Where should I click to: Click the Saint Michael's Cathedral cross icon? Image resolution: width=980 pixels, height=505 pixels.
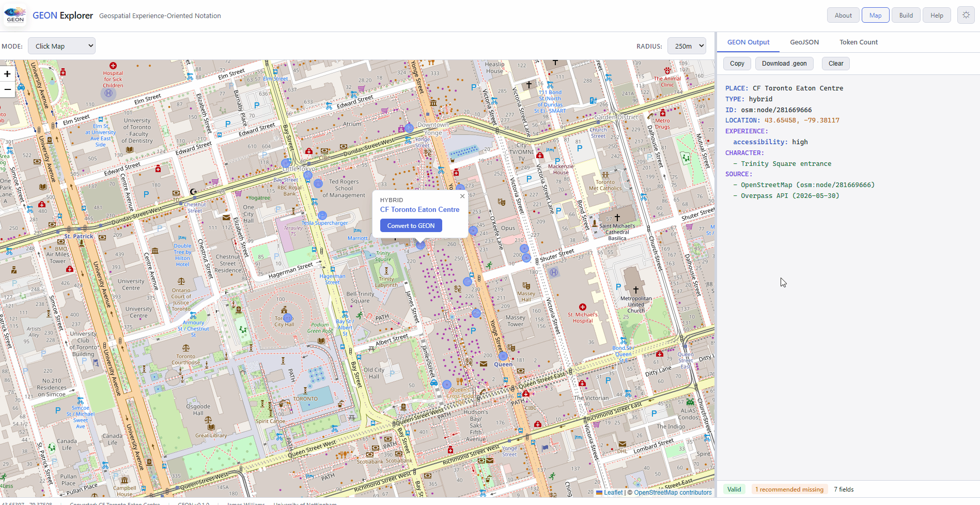[617, 218]
